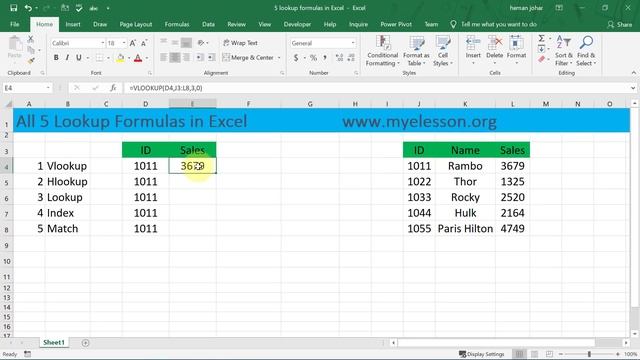
Task: Increase the font size with the larger A icon
Action: (x=133, y=43)
